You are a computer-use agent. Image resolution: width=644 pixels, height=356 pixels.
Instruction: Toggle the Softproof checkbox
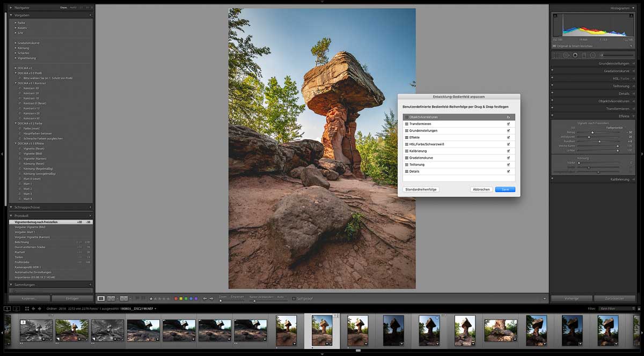tap(294, 298)
